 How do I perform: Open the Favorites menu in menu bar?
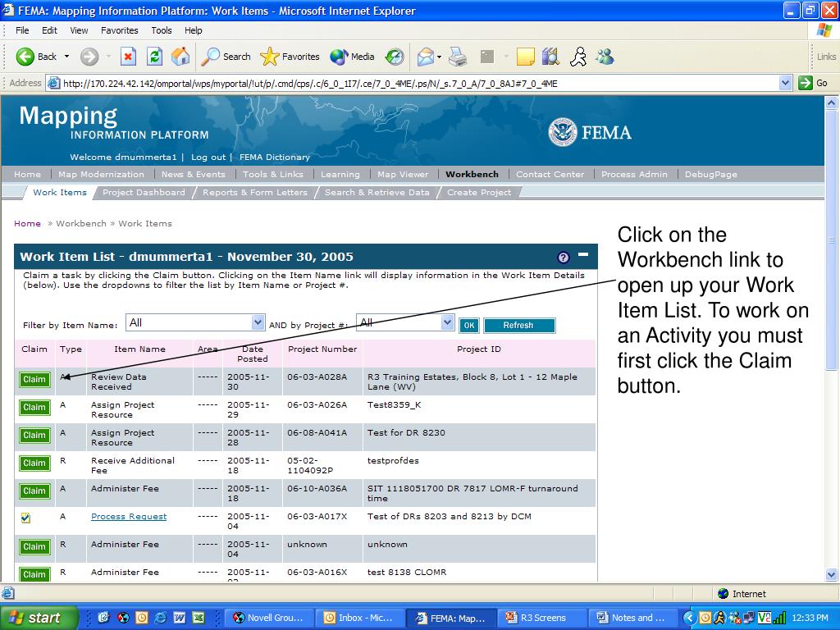(x=120, y=30)
